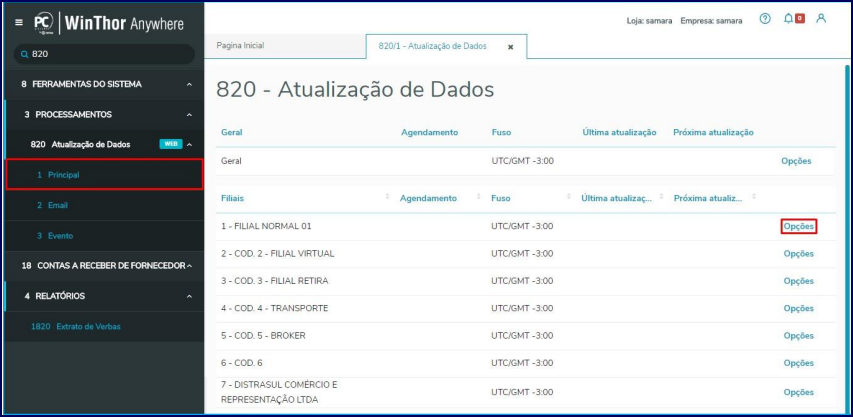This screenshot has height=417, width=853.
Task: Select the '4 - COD. 4 - TRANSPORTE' text
Action: pyautogui.click(x=275, y=308)
